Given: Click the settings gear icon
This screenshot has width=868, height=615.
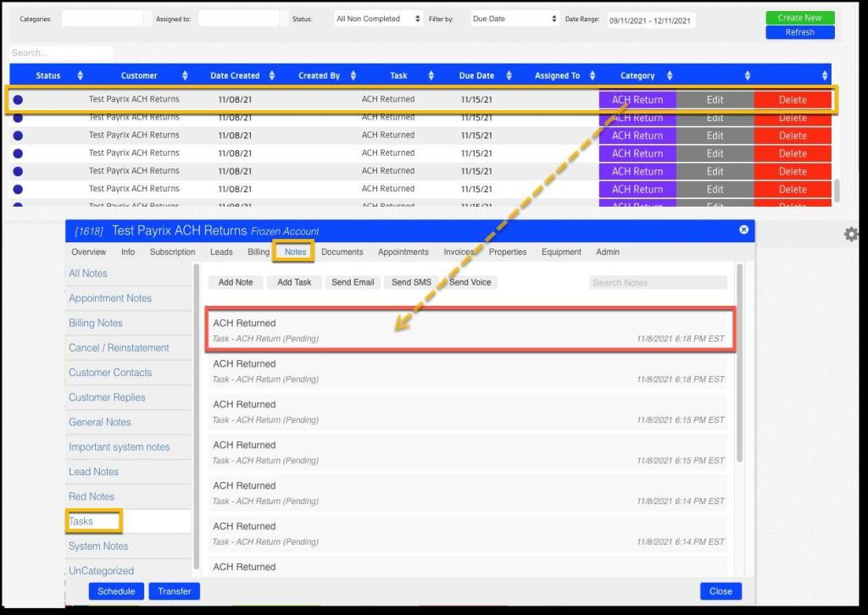Looking at the screenshot, I should click(x=851, y=235).
